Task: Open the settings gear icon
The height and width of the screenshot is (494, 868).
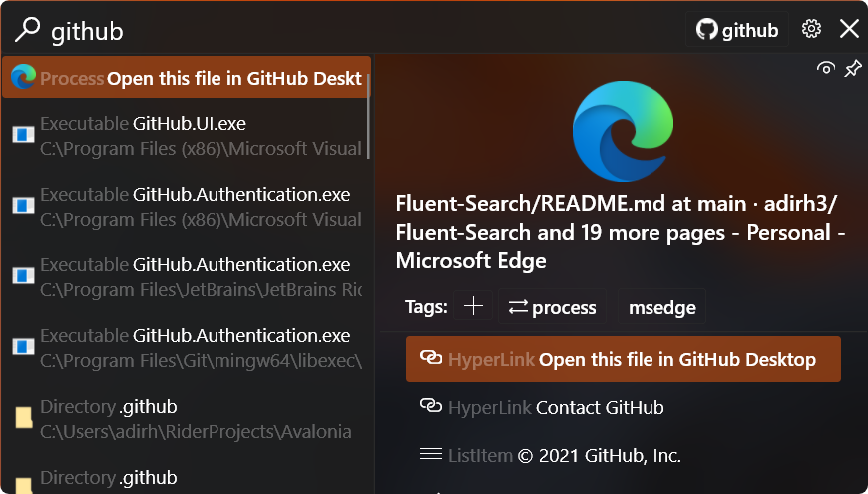Action: click(x=811, y=29)
